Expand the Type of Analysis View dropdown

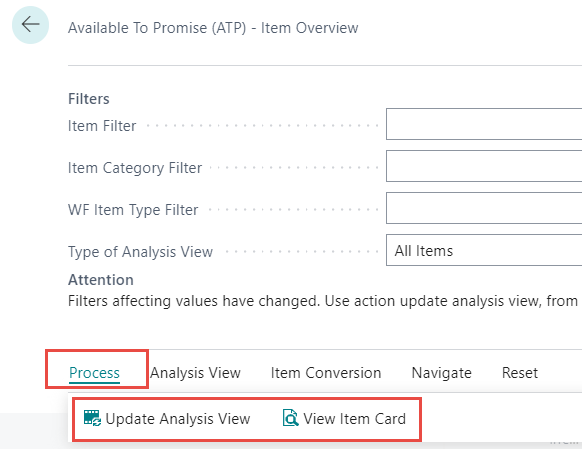point(484,250)
